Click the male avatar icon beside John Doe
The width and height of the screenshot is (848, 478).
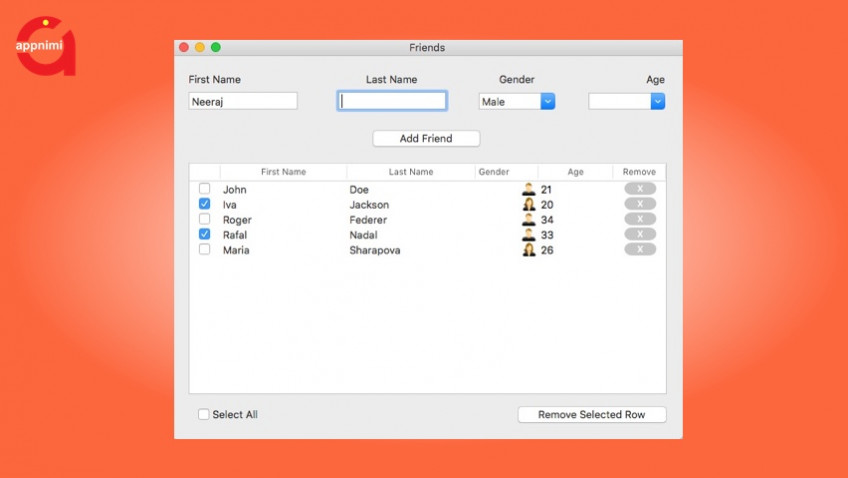click(x=529, y=189)
